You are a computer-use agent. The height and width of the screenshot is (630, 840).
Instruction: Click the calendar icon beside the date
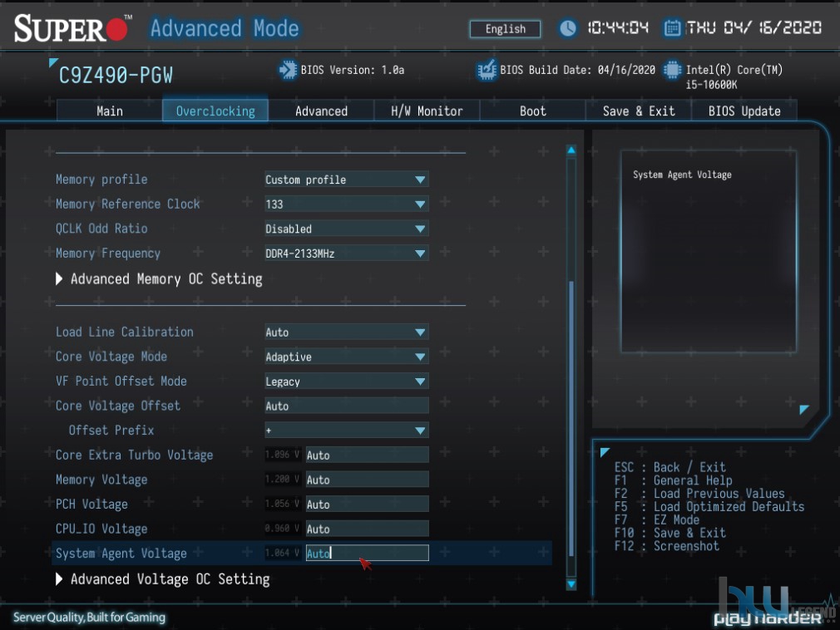click(x=672, y=27)
